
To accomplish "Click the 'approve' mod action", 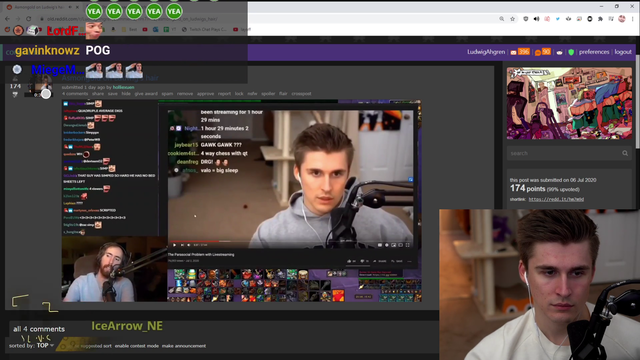I will click(205, 94).
